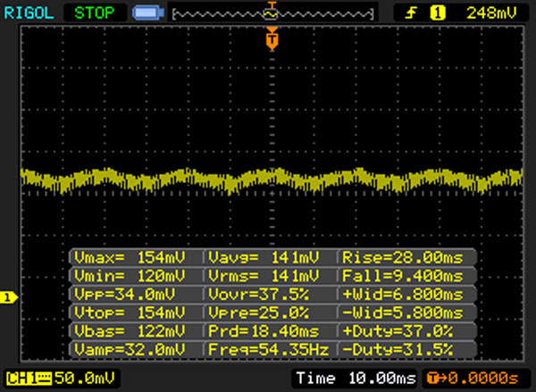
Task: Click the Vbas= 122mV measurement
Action: 130,331
